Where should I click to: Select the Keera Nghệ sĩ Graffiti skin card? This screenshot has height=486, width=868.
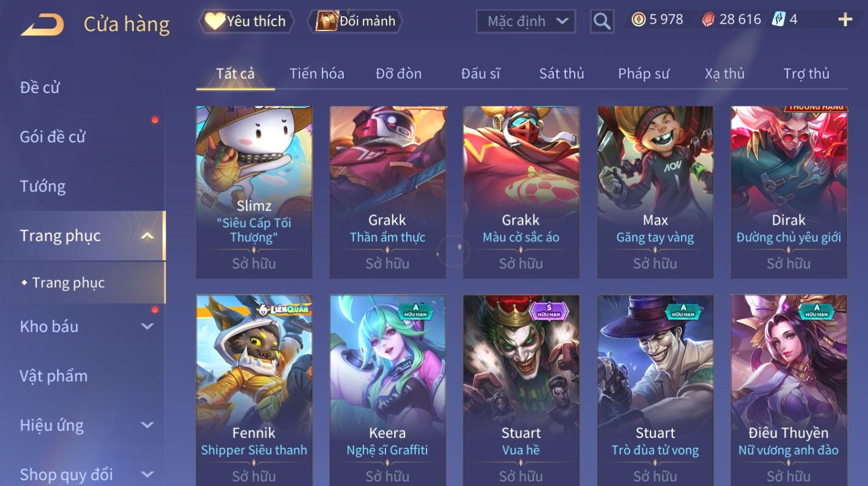pyautogui.click(x=388, y=390)
